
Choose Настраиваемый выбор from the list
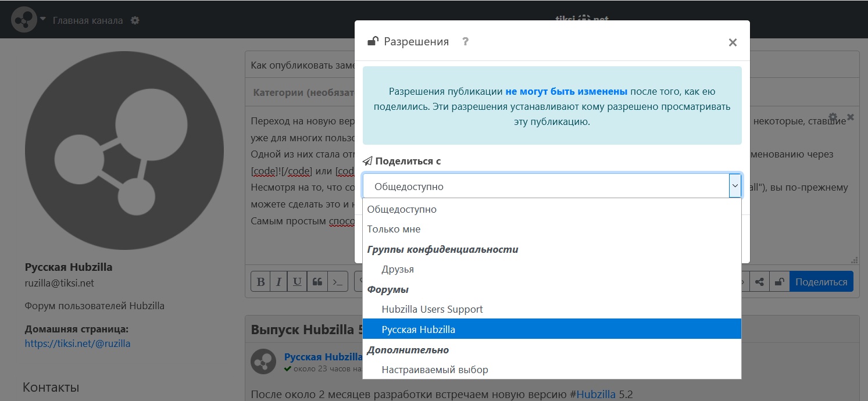click(434, 370)
